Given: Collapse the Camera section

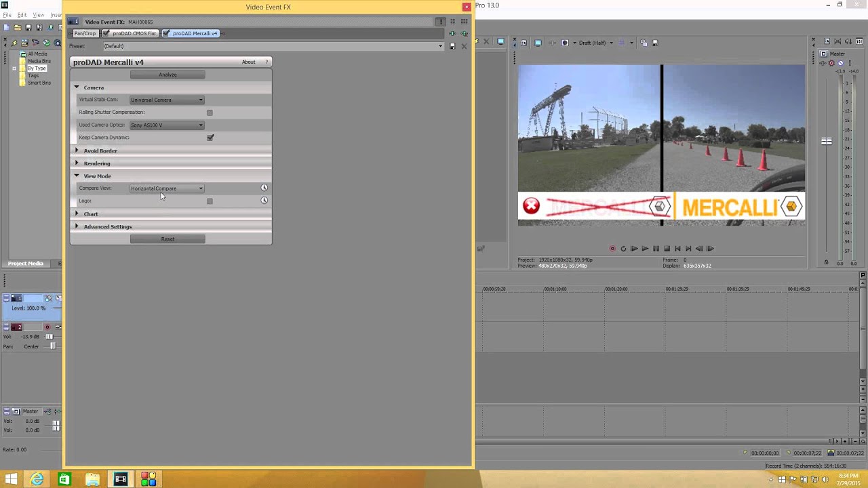Looking at the screenshot, I should pyautogui.click(x=77, y=87).
